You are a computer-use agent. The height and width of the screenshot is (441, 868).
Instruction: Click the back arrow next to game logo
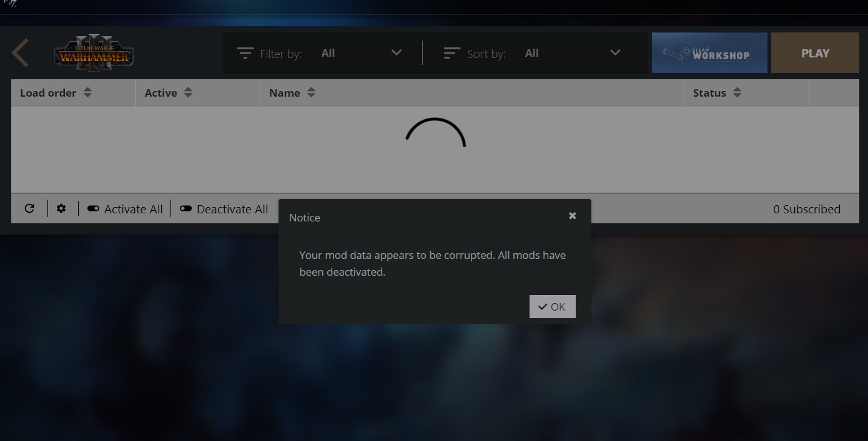[21, 53]
